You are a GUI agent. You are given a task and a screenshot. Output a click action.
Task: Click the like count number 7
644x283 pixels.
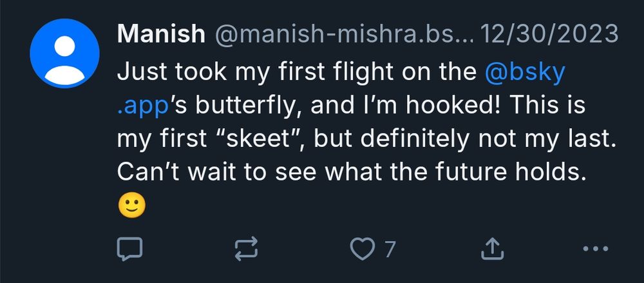tap(390, 249)
